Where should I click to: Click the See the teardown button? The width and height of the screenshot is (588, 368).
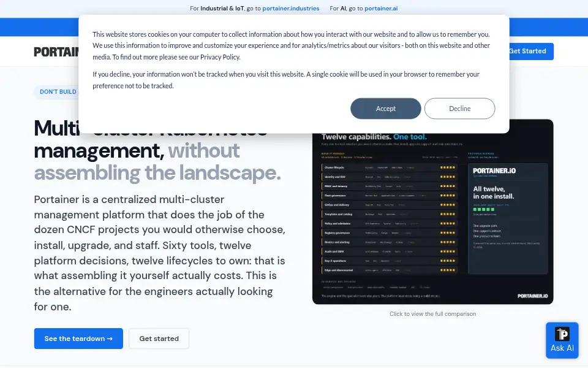(78, 339)
